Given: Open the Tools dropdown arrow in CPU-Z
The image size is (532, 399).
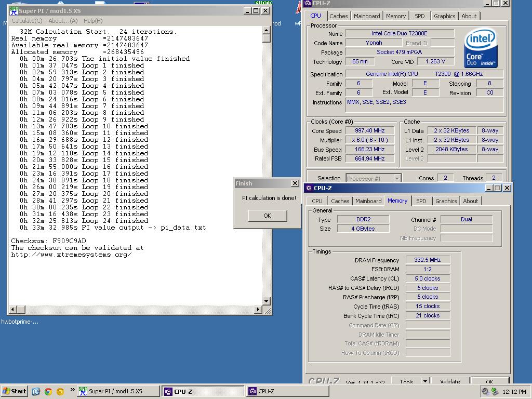Looking at the screenshot, I should pos(425,380).
